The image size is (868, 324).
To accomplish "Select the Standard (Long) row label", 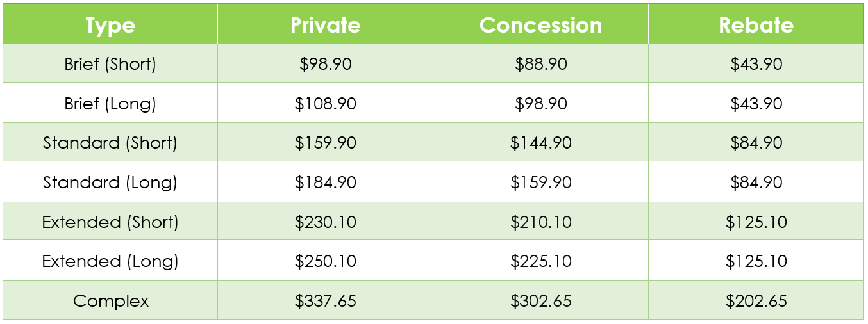I will pos(110,182).
